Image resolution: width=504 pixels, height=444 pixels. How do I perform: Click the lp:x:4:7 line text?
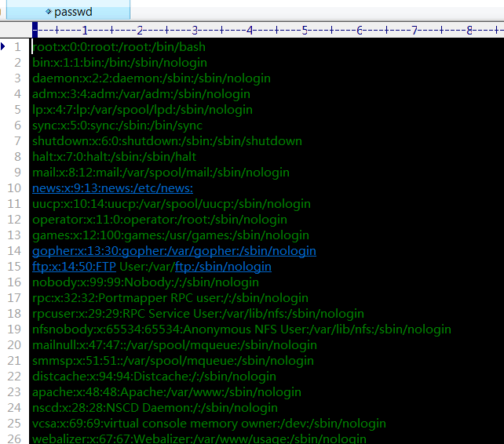142,110
